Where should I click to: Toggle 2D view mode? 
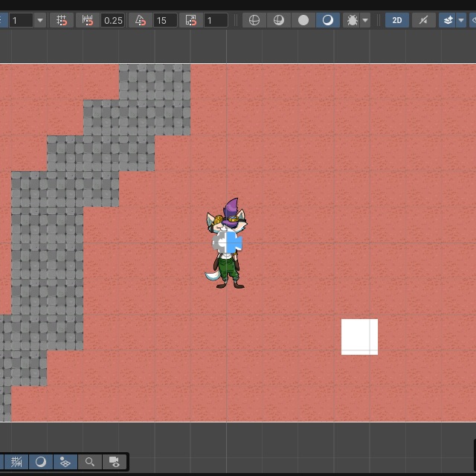[x=397, y=20]
